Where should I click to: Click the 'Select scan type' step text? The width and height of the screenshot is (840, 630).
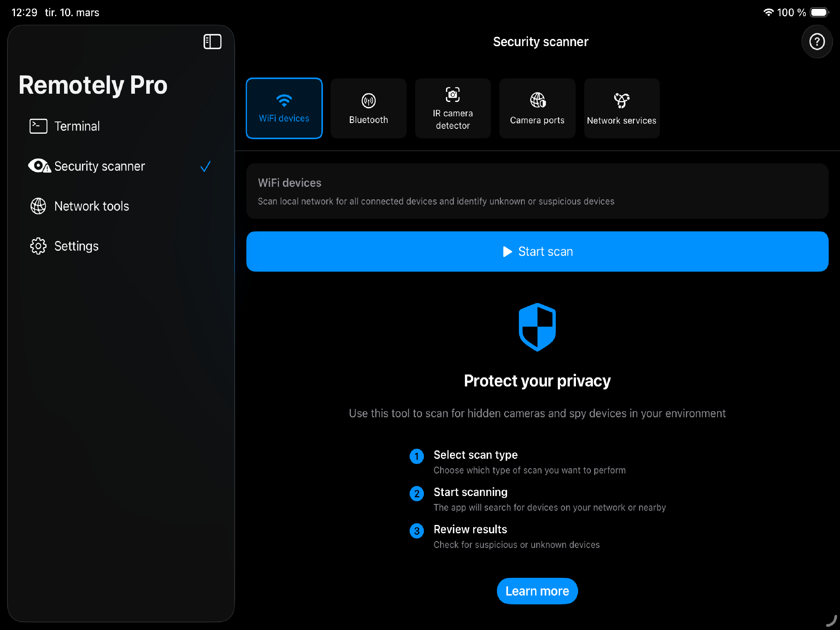(x=476, y=454)
